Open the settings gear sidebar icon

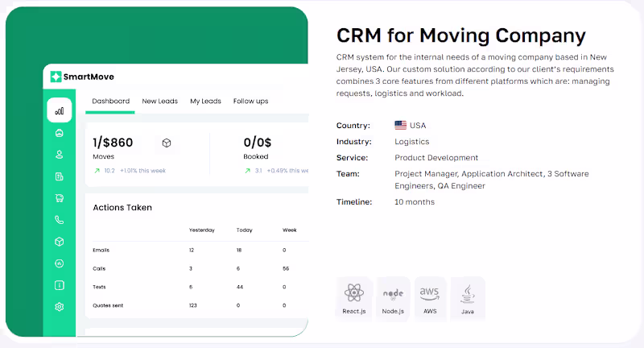click(59, 307)
